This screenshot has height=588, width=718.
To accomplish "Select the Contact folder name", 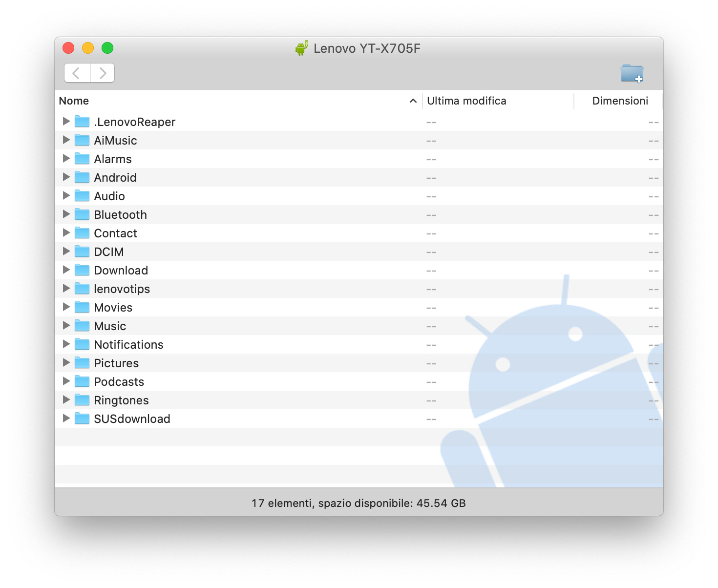I will (115, 233).
